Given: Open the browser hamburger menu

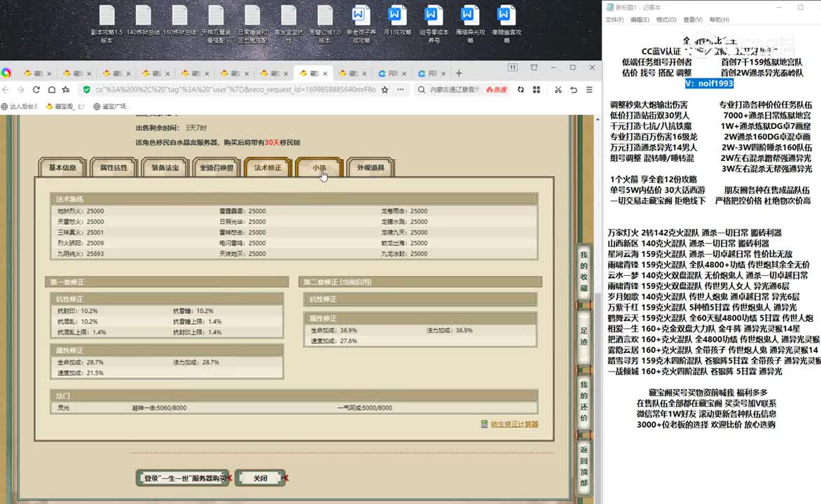Looking at the screenshot, I should [x=589, y=90].
